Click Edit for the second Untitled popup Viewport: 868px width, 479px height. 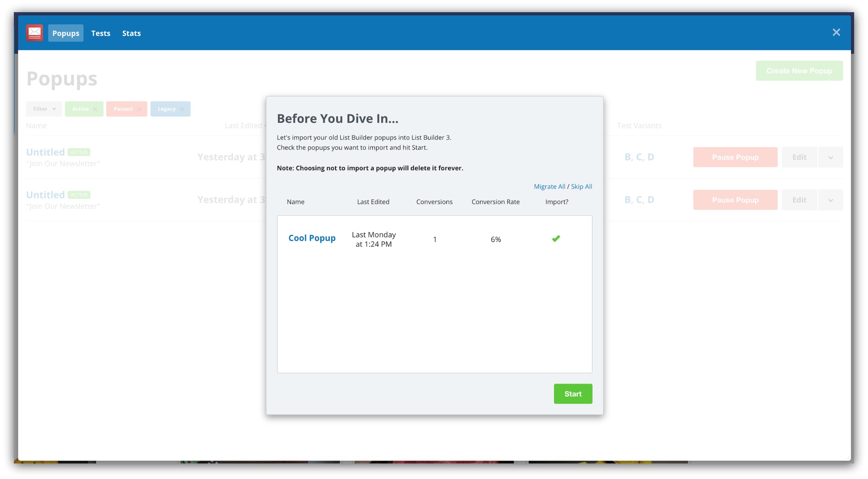(x=799, y=200)
